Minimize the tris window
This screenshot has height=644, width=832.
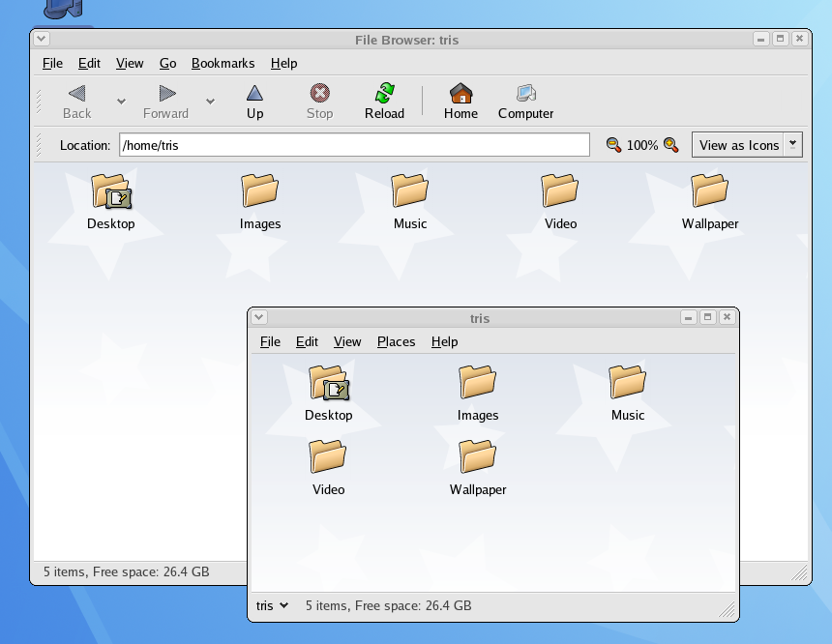[x=688, y=317]
